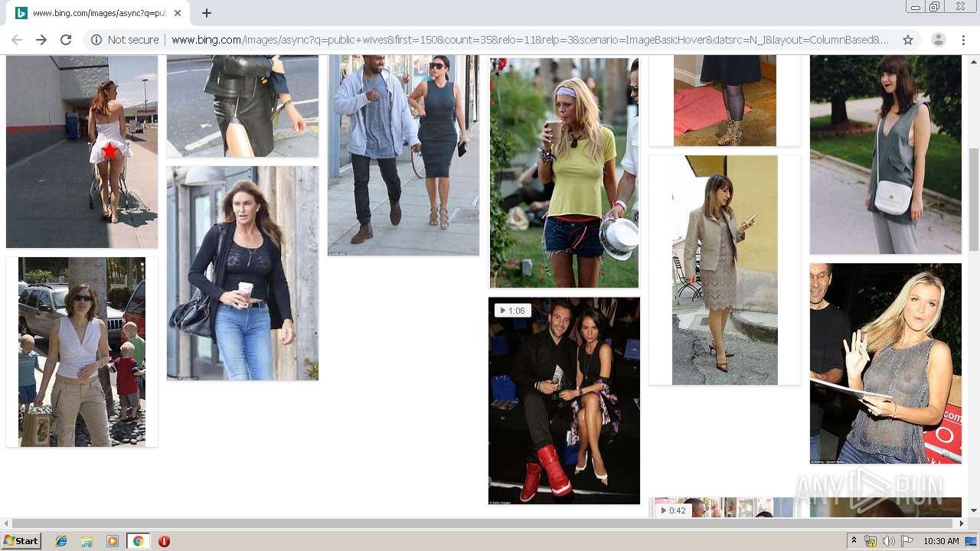The height and width of the screenshot is (551, 980).
Task: Open the file explorer folder in the taskbar
Action: (x=87, y=541)
